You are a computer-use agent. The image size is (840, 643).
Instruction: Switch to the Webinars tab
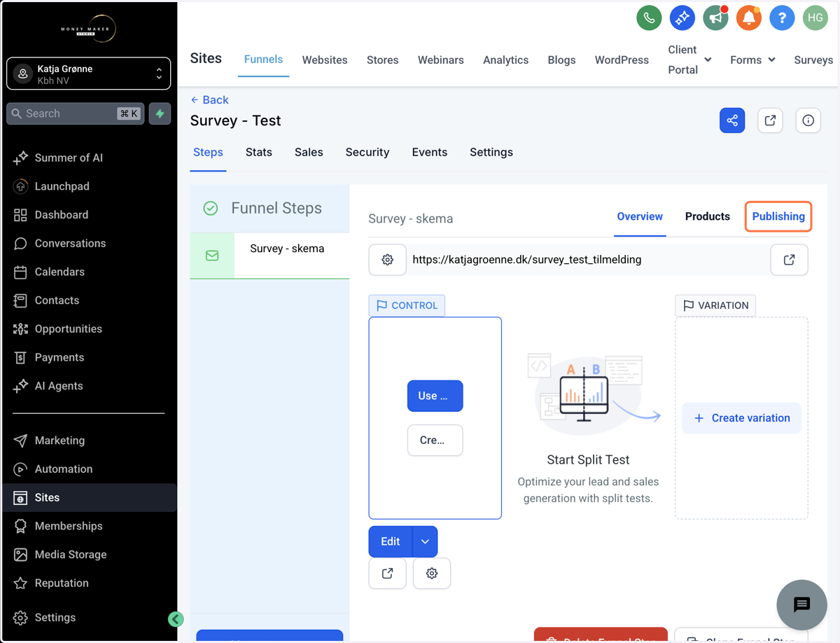pyautogui.click(x=441, y=60)
